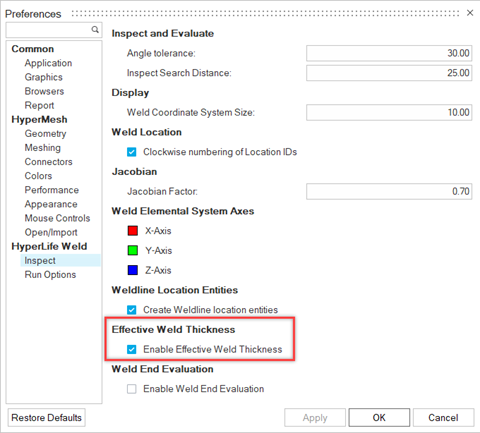Open the Open/Import preferences page
This screenshot has width=480, height=433.
tap(51, 232)
